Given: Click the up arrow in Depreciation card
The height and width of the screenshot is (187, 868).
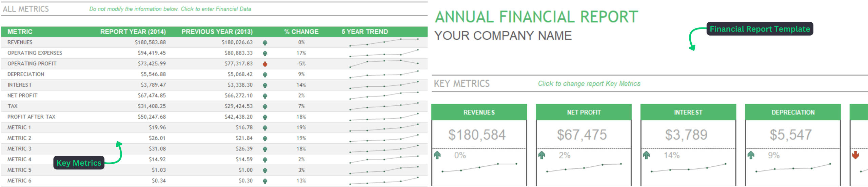Looking at the screenshot, I should (x=751, y=155).
